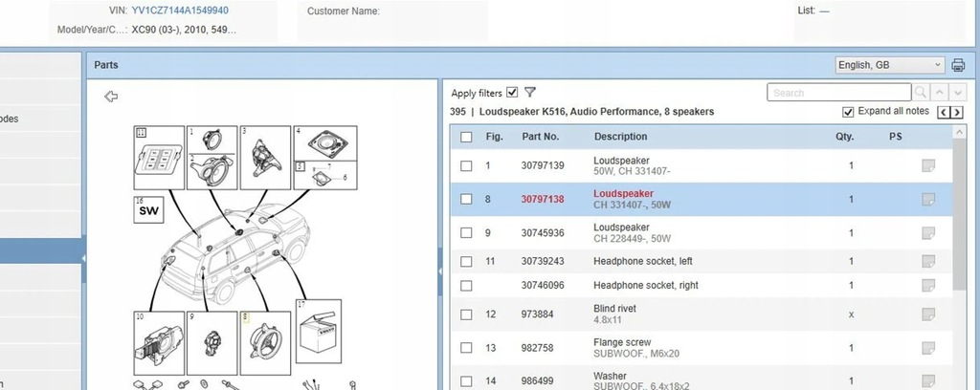Uncheck Expand all notes
Viewport: 980px width, 390px height.
point(848,112)
